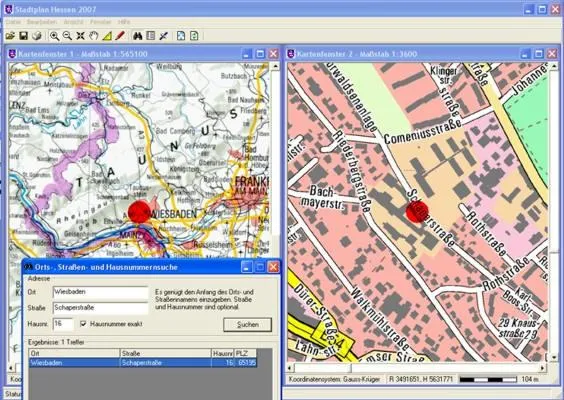
Task: Close the search dialog window
Action: (x=273, y=267)
